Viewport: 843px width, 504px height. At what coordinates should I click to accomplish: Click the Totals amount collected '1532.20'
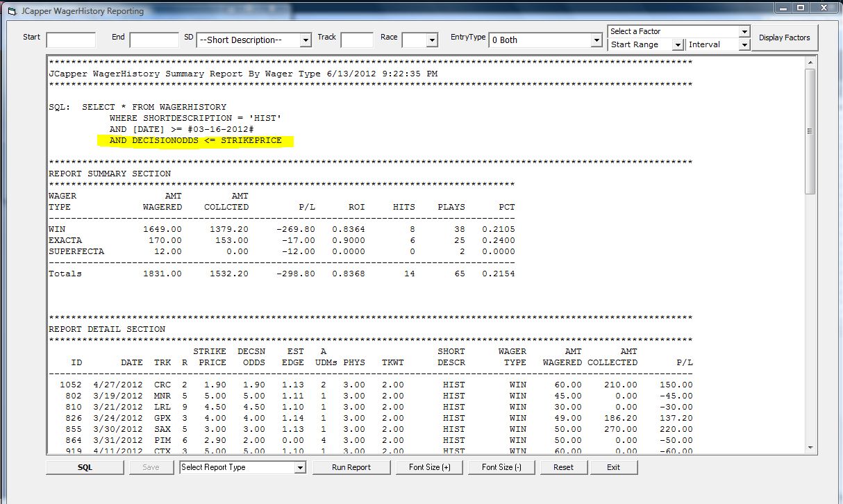point(229,274)
